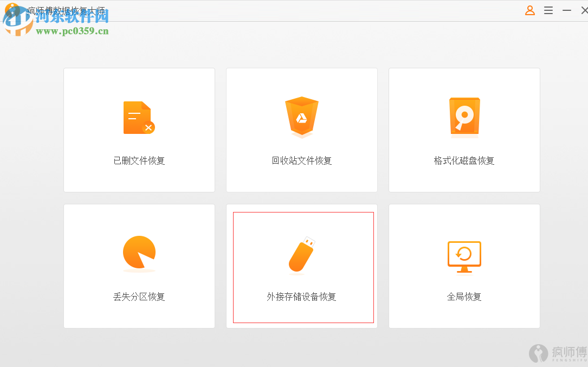
Task: Open the user account icon in titlebar
Action: coord(529,10)
